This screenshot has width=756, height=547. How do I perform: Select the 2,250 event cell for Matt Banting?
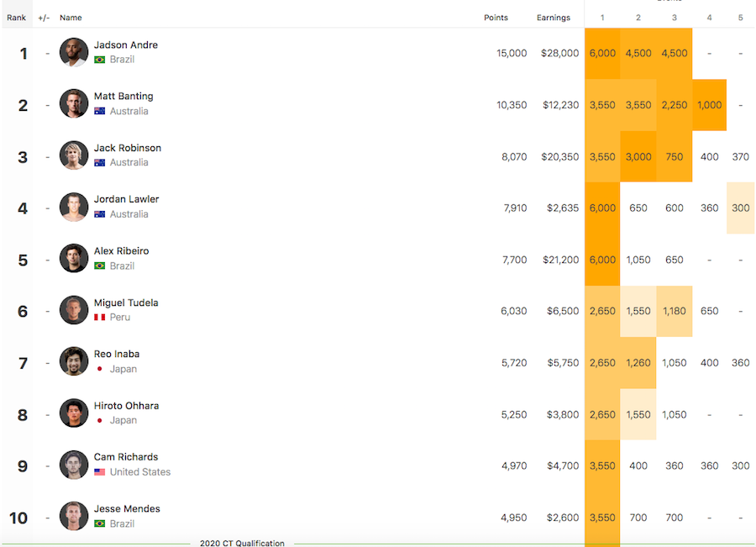point(674,105)
